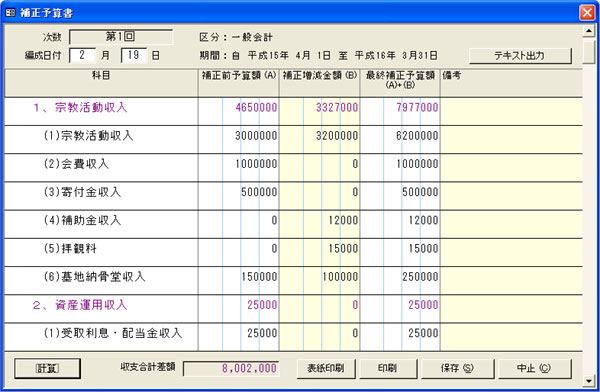The height and width of the screenshot is (392, 600).
Task: Click the 計算 button
Action: click(47, 368)
